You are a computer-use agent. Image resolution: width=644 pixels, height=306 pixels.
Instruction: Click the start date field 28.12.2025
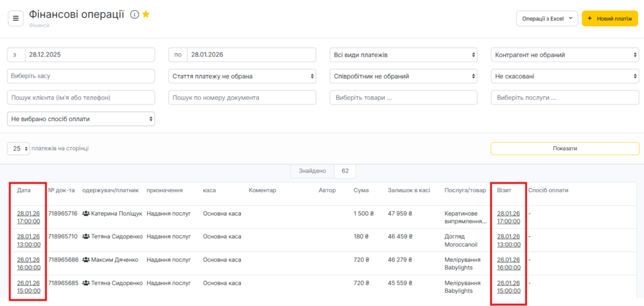click(89, 55)
